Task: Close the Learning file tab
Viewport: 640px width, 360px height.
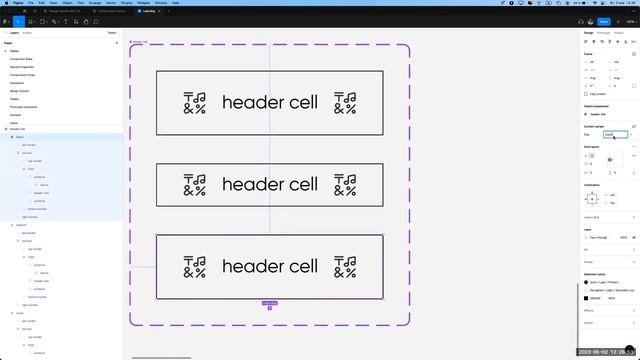Action: (x=159, y=11)
